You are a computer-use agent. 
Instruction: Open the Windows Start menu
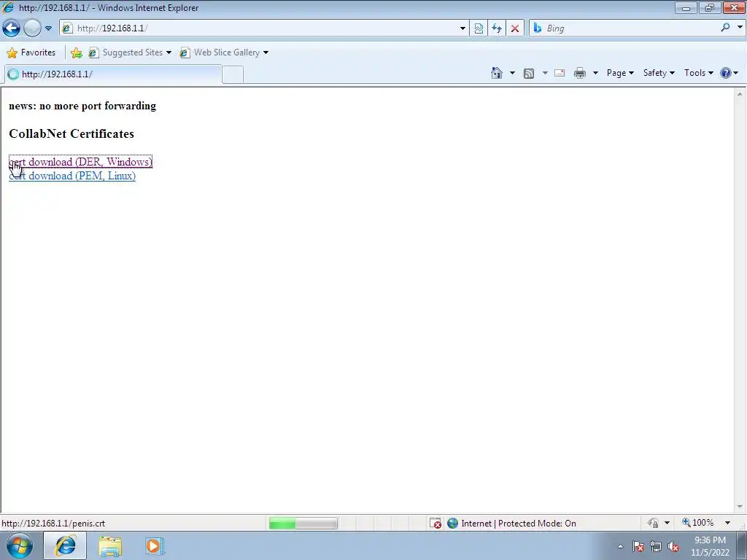point(19,545)
